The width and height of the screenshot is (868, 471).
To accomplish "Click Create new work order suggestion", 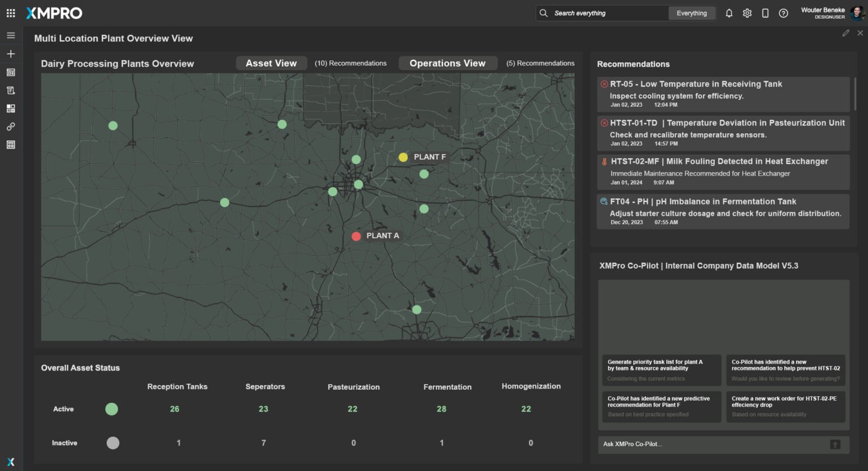I will tap(785, 407).
